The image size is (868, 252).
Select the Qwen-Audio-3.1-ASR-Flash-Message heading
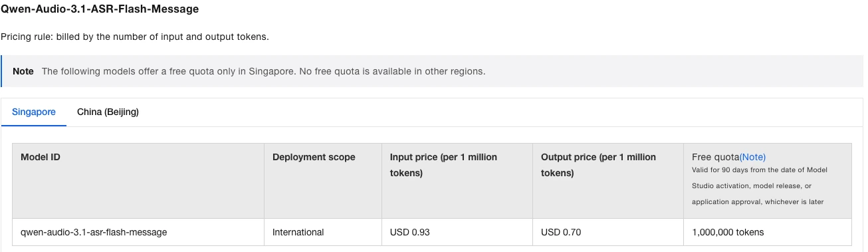click(100, 9)
